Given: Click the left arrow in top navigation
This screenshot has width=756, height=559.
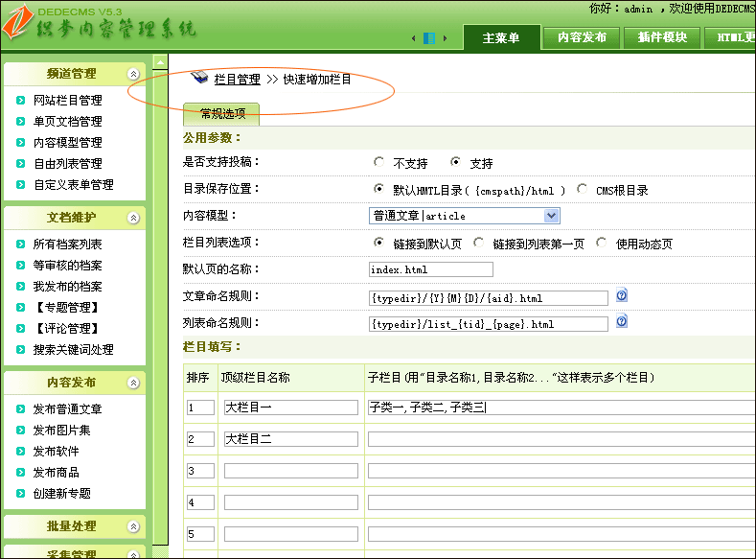Looking at the screenshot, I should tap(414, 38).
